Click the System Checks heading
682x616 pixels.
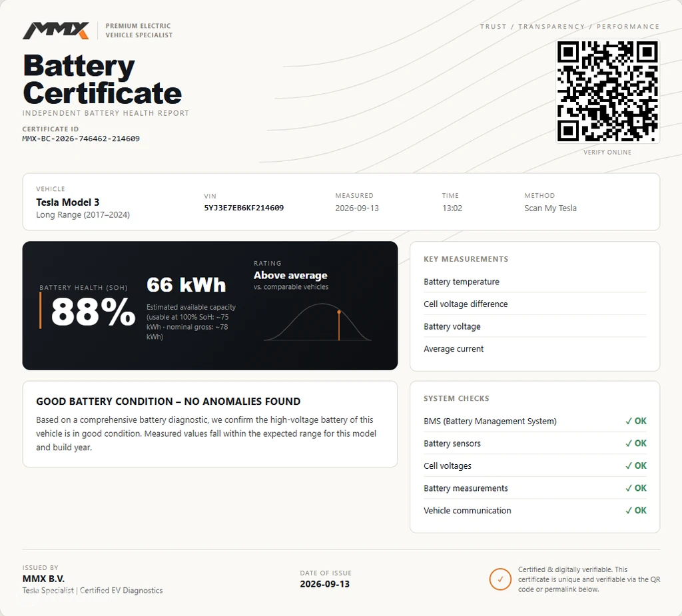[456, 398]
